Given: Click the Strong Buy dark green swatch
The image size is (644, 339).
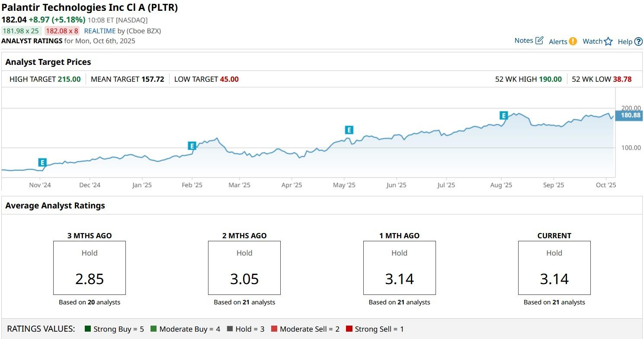Looking at the screenshot, I should [x=88, y=329].
